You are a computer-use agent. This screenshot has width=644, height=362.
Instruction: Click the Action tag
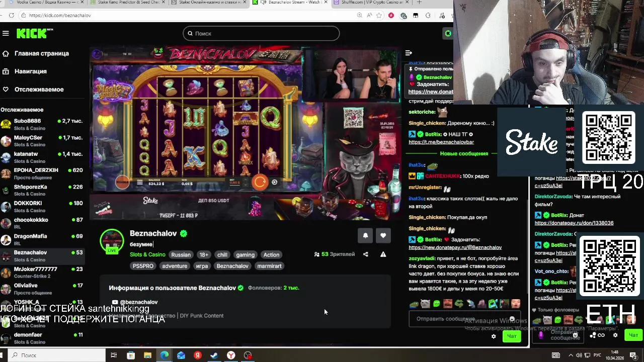click(271, 255)
